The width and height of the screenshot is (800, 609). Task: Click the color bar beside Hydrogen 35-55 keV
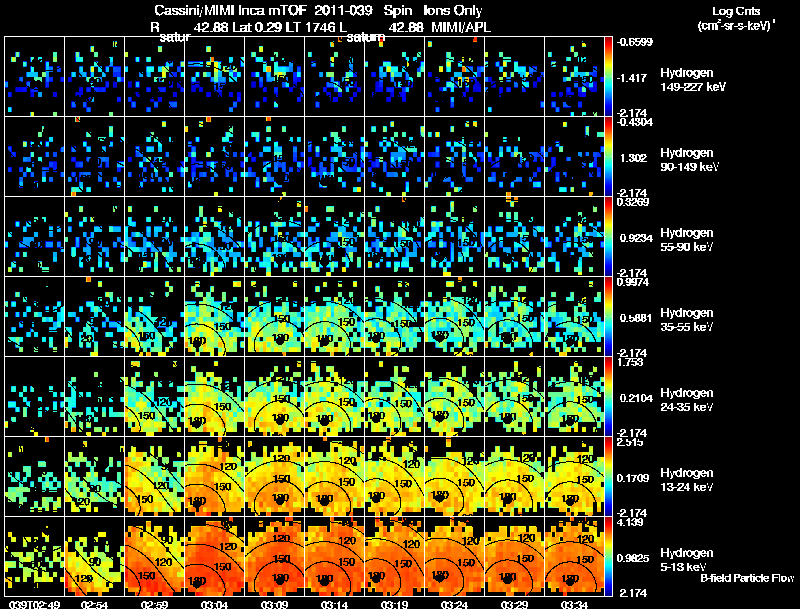tap(608, 317)
